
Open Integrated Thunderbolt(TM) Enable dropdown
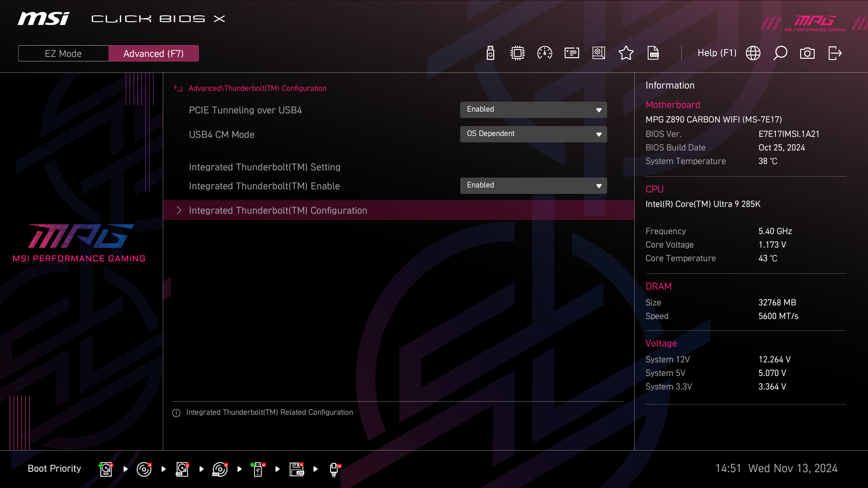(533, 186)
